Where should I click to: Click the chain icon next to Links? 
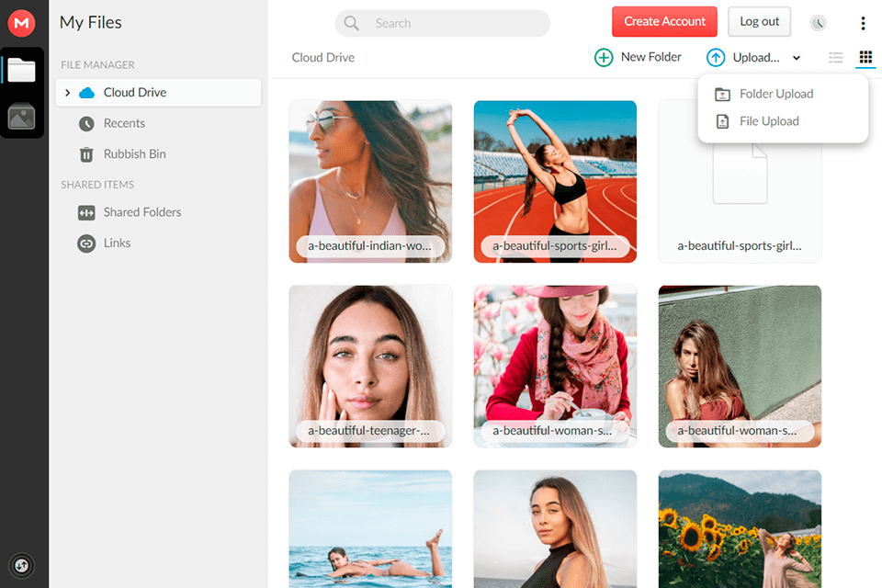[86, 243]
